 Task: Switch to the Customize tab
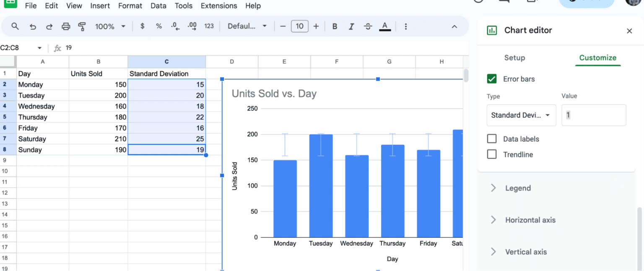597,57
